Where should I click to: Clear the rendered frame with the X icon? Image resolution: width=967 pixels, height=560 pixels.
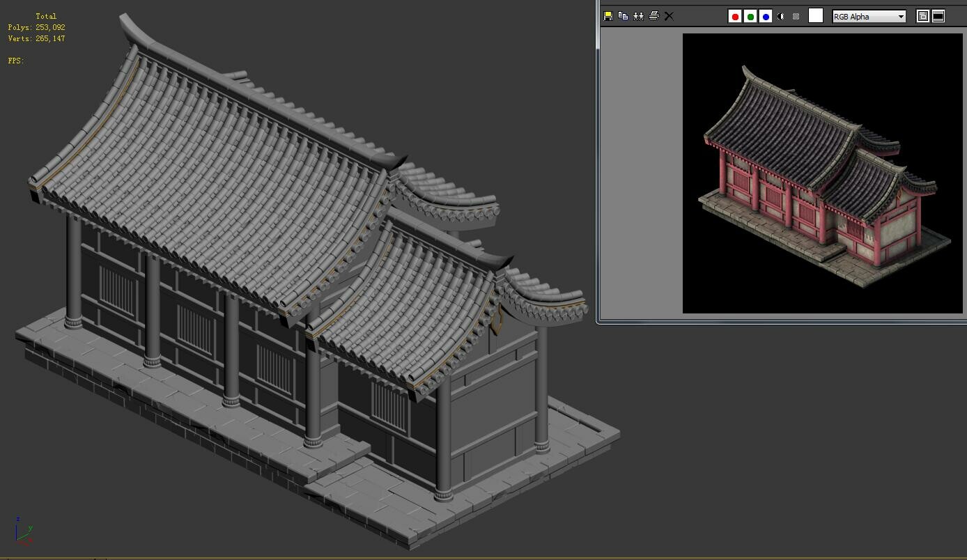[669, 16]
